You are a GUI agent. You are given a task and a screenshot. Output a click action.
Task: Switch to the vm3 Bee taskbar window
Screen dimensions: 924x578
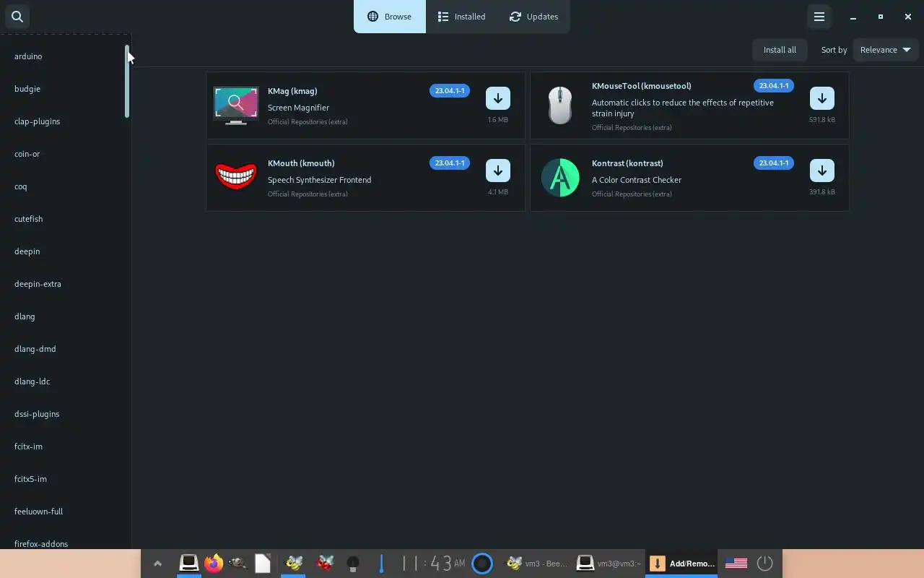click(537, 564)
